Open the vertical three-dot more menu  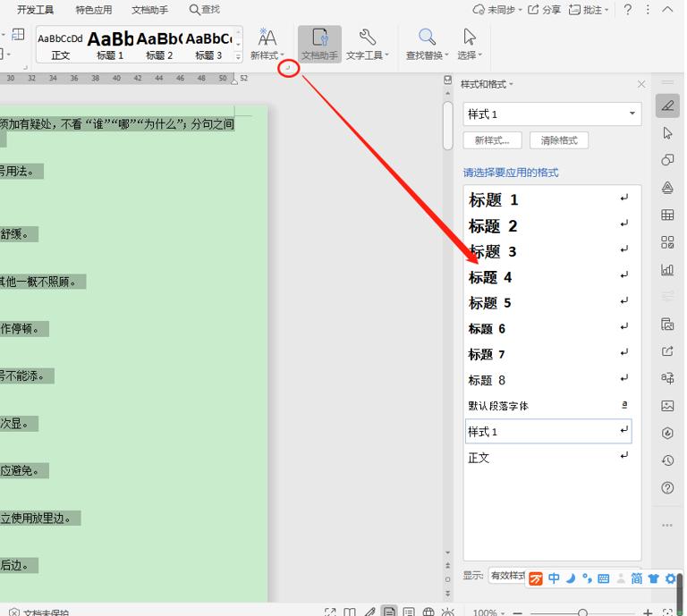pyautogui.click(x=648, y=10)
